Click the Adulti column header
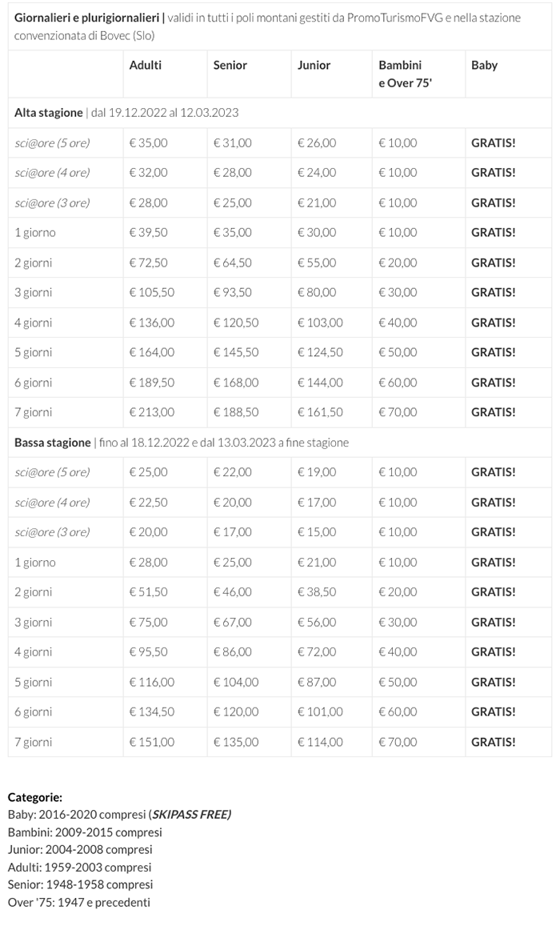Screen dimensions: 560x926 tap(146, 65)
